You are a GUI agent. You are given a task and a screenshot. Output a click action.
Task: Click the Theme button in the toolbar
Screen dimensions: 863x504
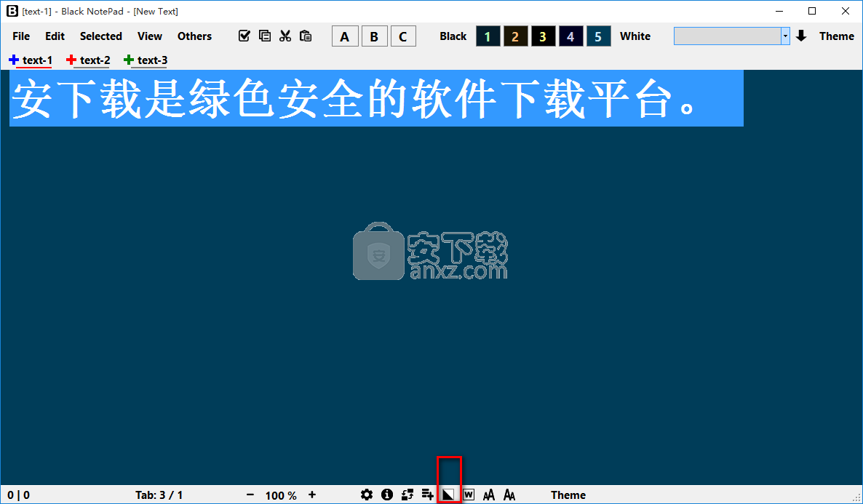point(837,36)
